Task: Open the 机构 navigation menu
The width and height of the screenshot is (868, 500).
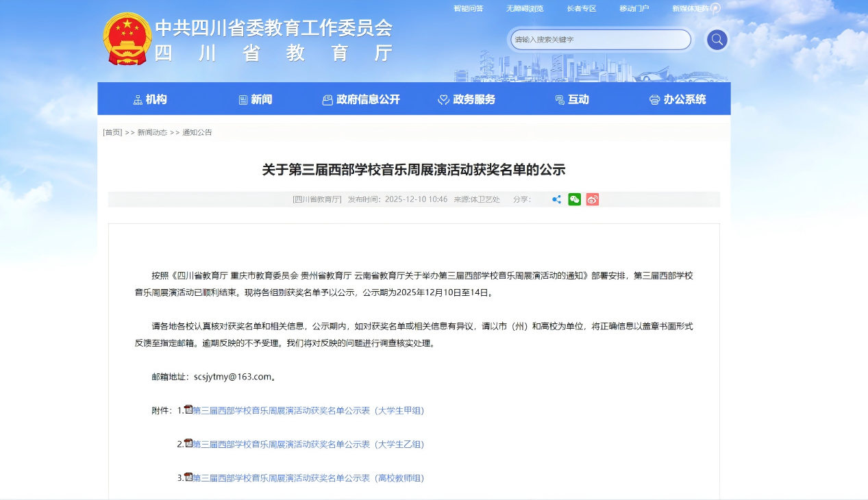Action: pos(150,99)
